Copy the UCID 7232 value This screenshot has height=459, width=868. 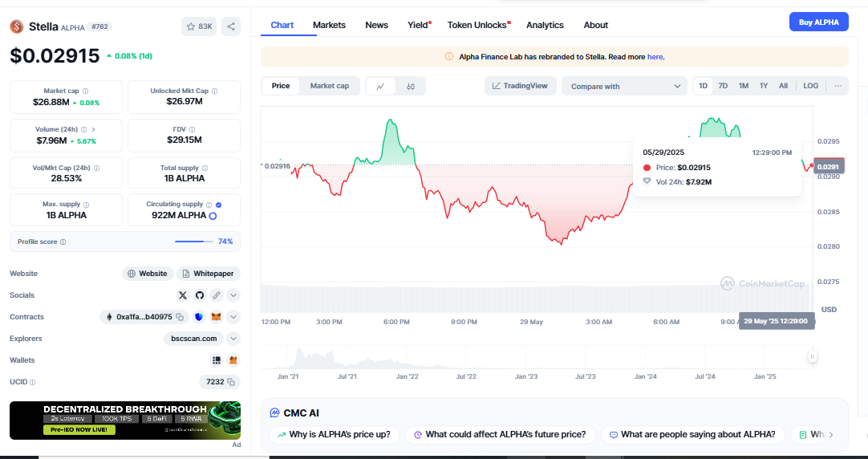tap(231, 382)
